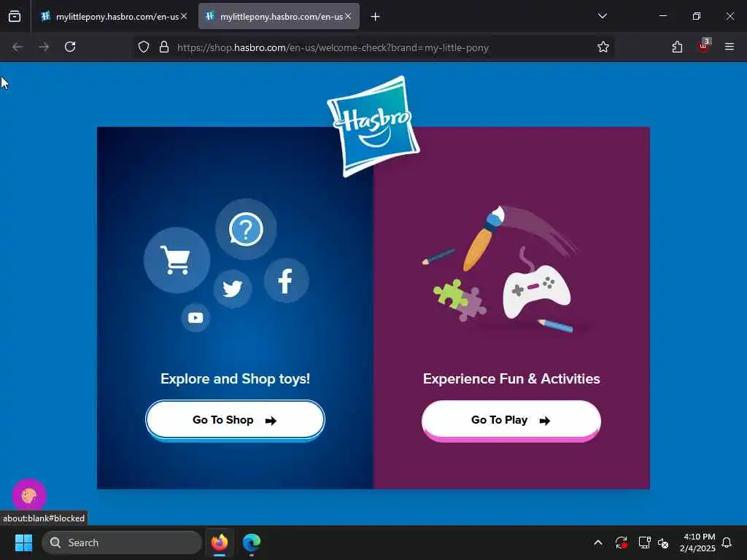
Task: Click the Facebook icon
Action: coord(286,281)
